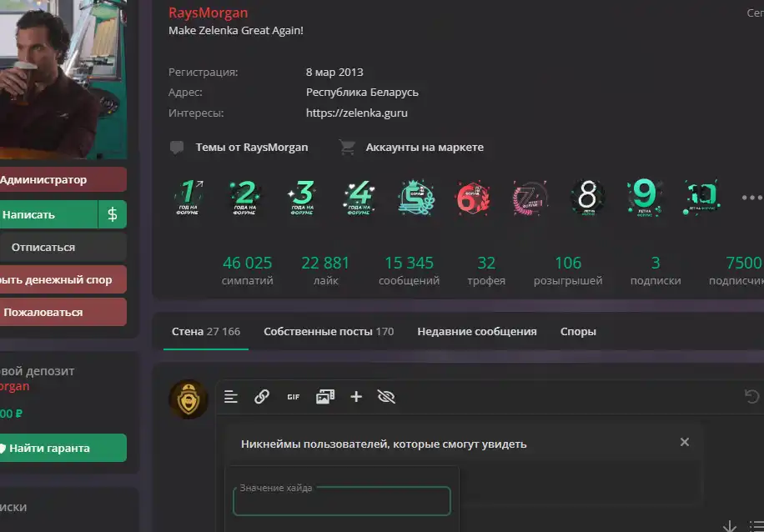Viewport: 764px width, 532px height.
Task: Insert a GIF in the editor
Action: pos(294,397)
